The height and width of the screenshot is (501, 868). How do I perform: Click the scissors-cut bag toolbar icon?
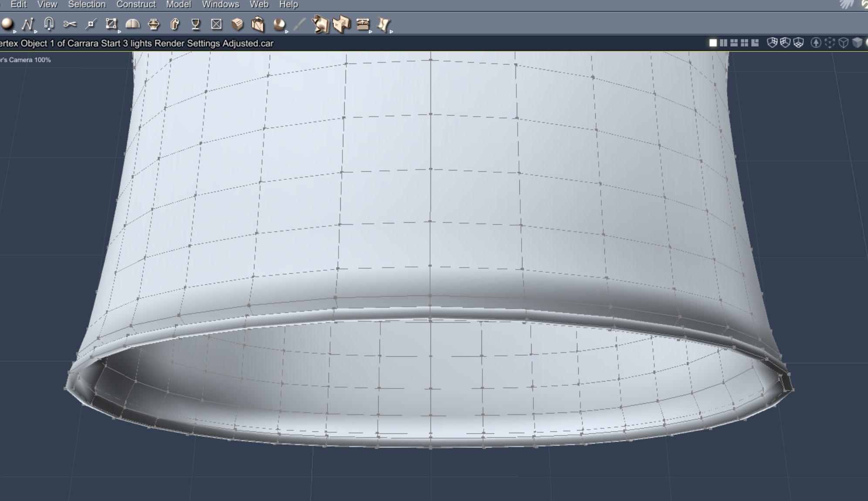coord(258,24)
